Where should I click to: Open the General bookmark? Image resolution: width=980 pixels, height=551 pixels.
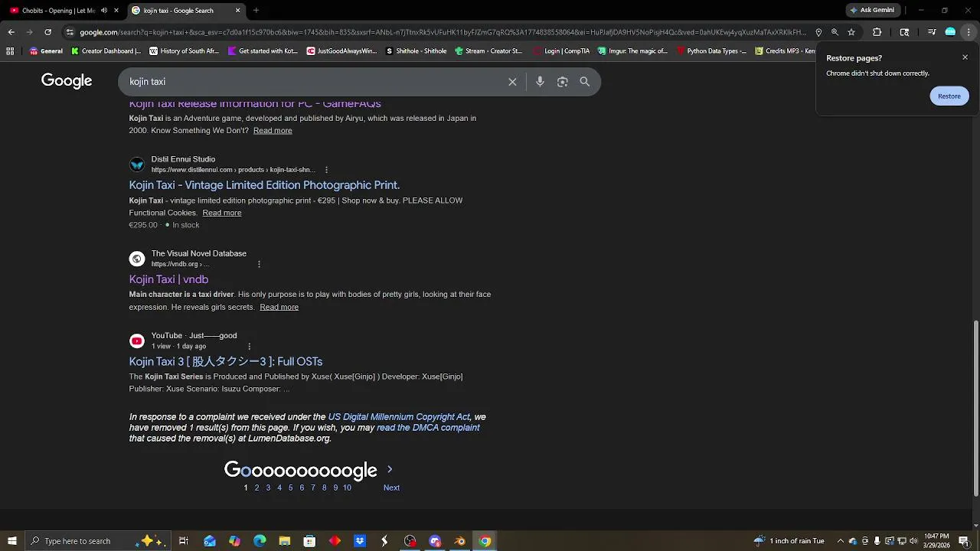(46, 51)
